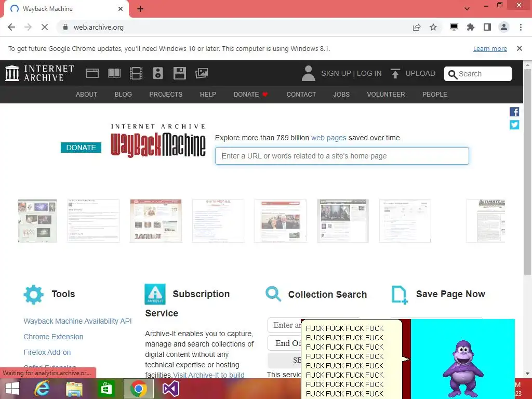Share on Twitter icon

pyautogui.click(x=514, y=125)
